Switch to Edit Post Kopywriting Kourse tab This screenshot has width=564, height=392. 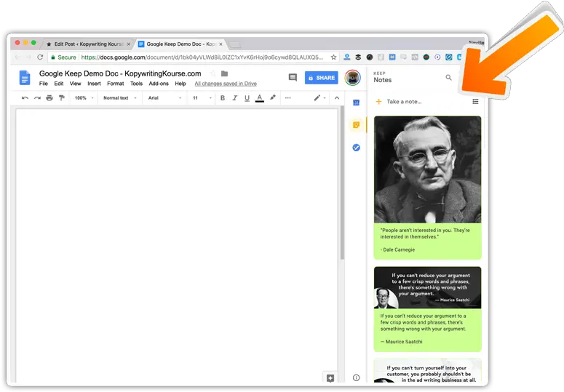(x=89, y=44)
